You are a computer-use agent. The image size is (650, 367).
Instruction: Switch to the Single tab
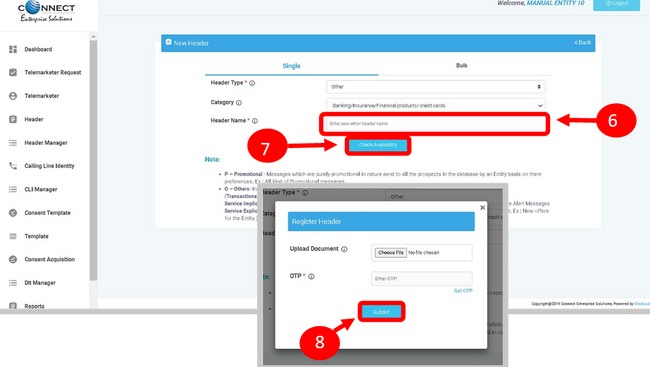[x=291, y=66]
